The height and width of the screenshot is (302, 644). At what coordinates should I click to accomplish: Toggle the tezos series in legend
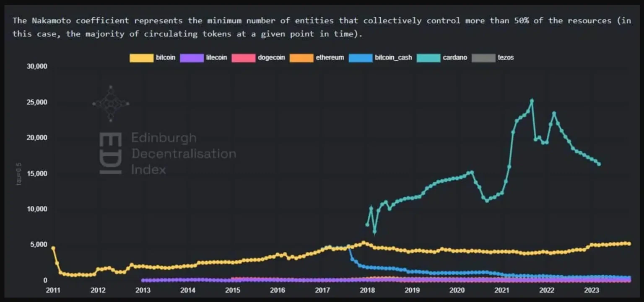pyautogui.click(x=493, y=58)
